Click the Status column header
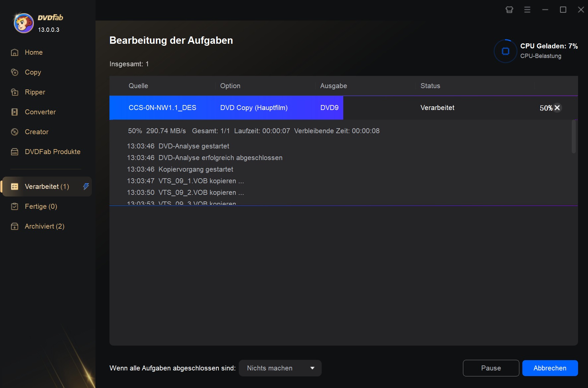Image resolution: width=588 pixels, height=388 pixels. [430, 86]
